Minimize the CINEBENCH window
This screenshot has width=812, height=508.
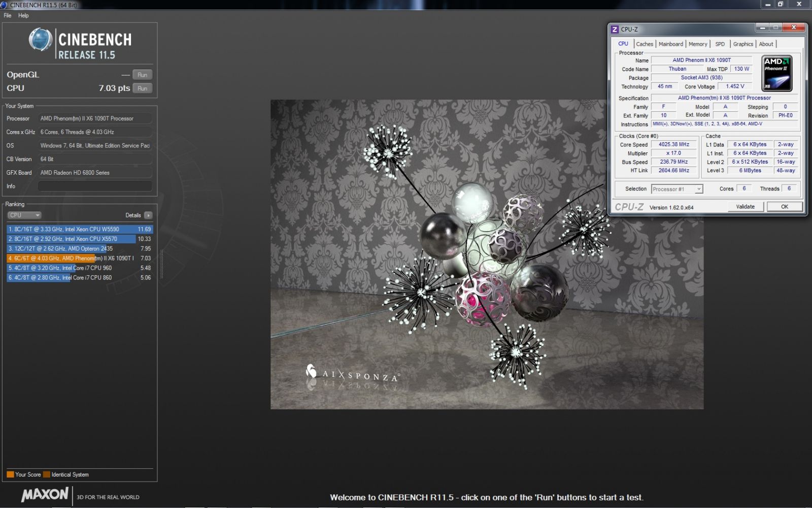[768, 4]
